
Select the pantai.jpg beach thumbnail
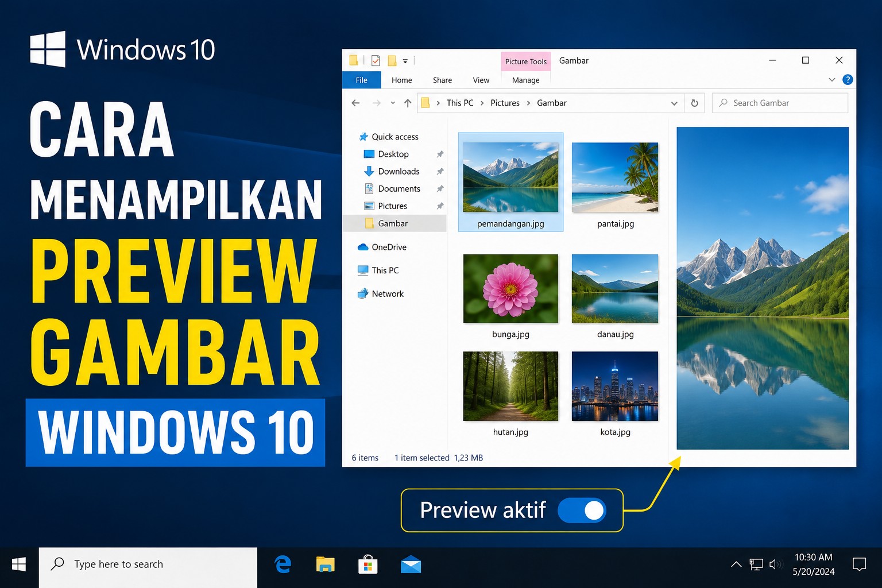(x=615, y=177)
